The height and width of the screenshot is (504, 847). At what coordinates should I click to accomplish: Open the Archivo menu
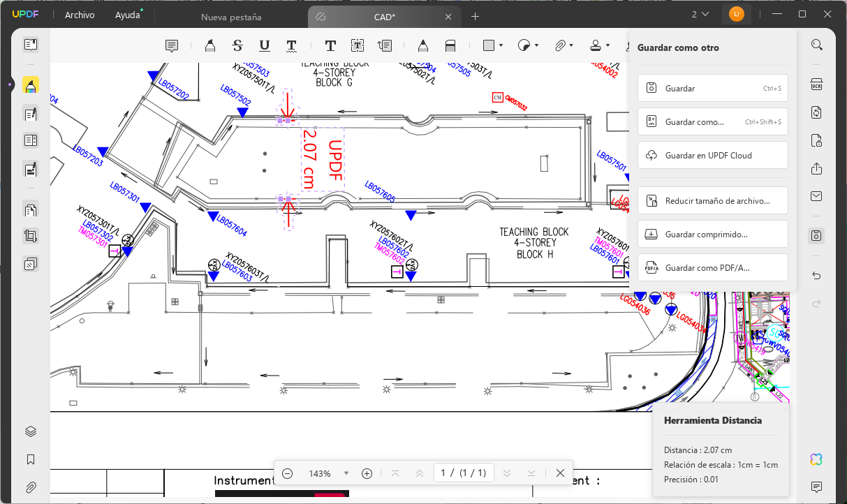(x=80, y=15)
